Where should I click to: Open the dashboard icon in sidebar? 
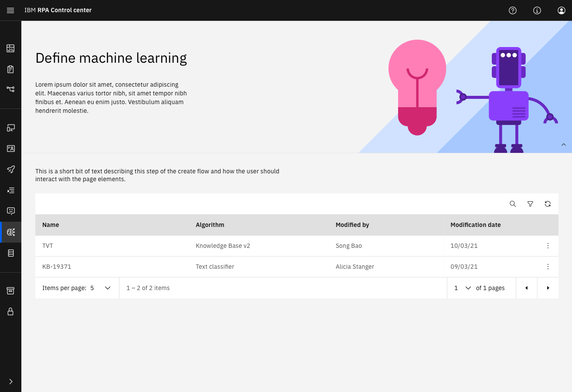coord(10,48)
